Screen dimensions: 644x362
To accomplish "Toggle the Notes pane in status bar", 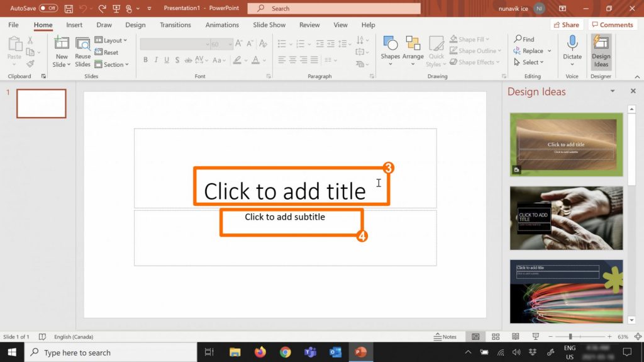I will [445, 337].
